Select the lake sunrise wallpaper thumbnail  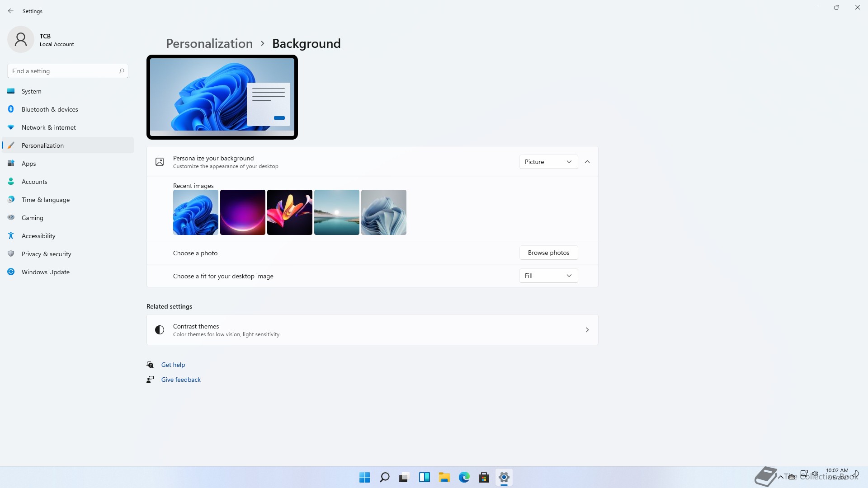(337, 212)
